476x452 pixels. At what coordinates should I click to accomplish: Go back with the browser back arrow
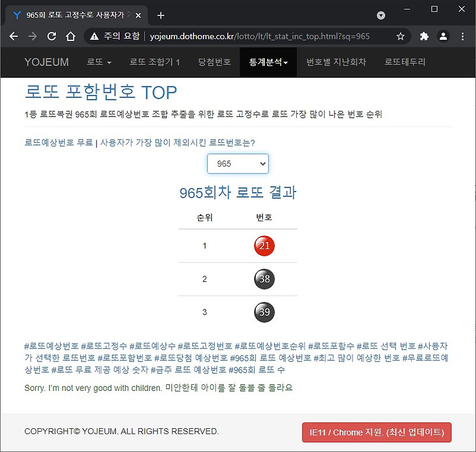pos(14,36)
